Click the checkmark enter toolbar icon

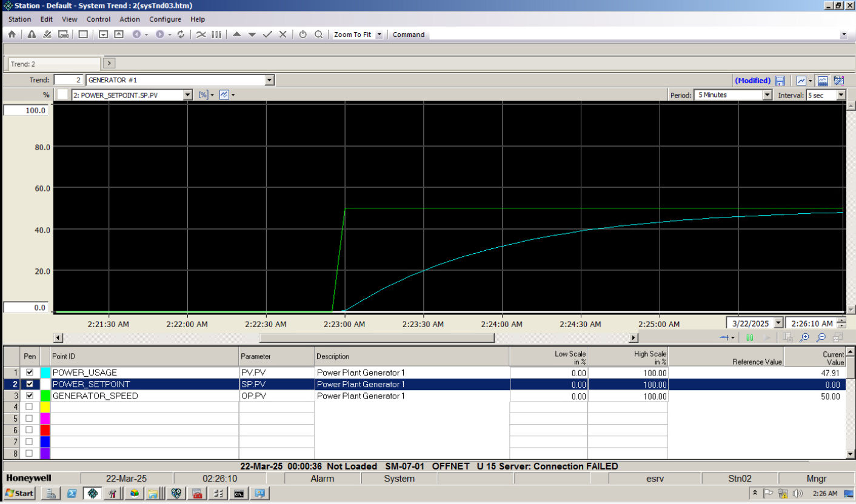coord(267,35)
